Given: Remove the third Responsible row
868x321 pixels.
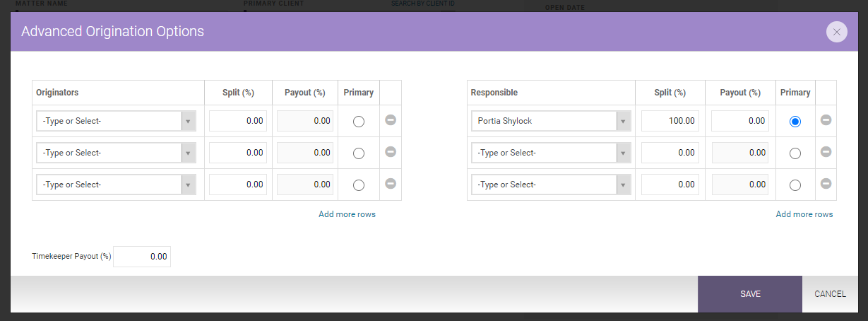Looking at the screenshot, I should (x=826, y=184).
